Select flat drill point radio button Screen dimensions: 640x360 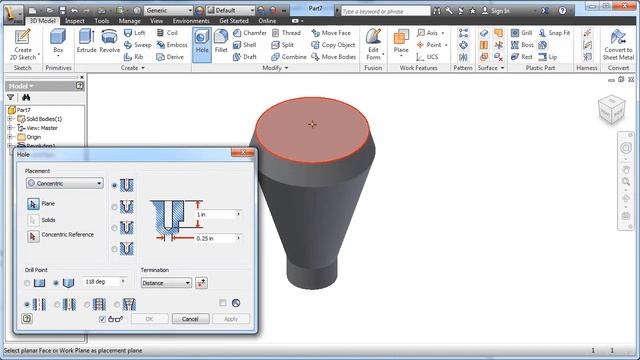pos(27,283)
